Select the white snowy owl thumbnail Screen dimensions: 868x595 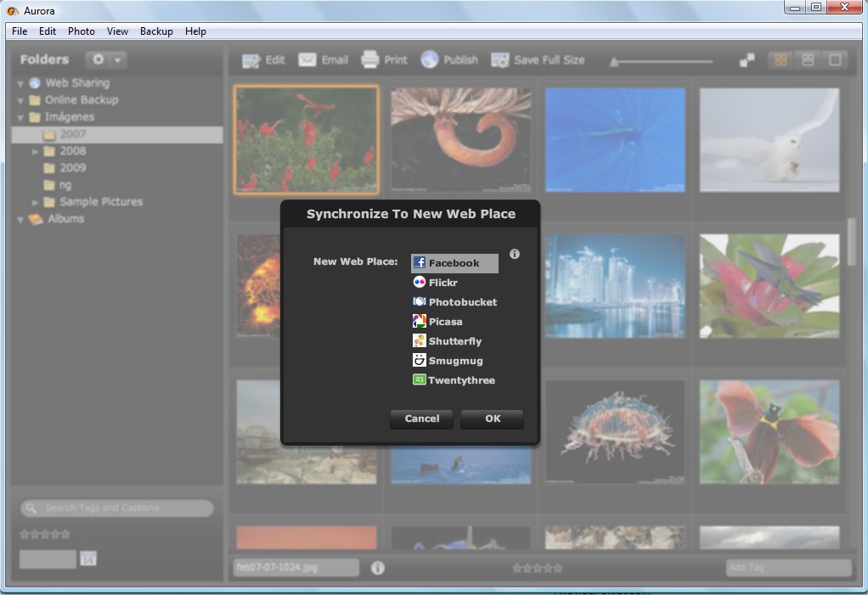769,140
